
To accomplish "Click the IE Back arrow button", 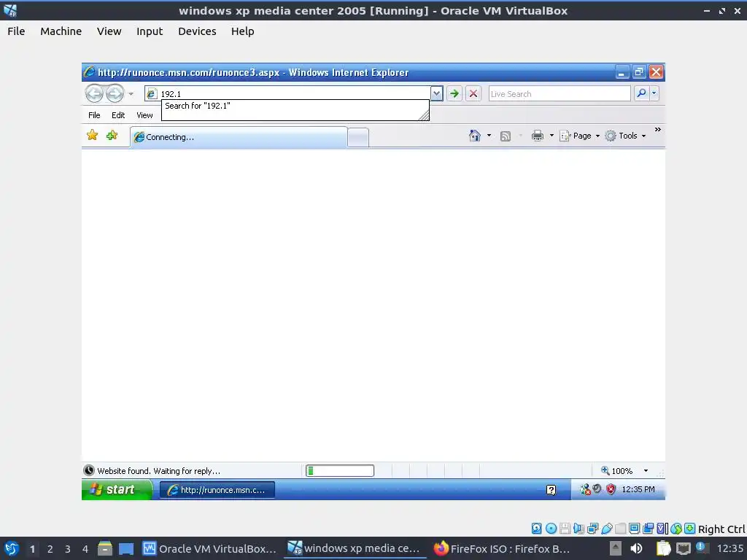I will [94, 93].
